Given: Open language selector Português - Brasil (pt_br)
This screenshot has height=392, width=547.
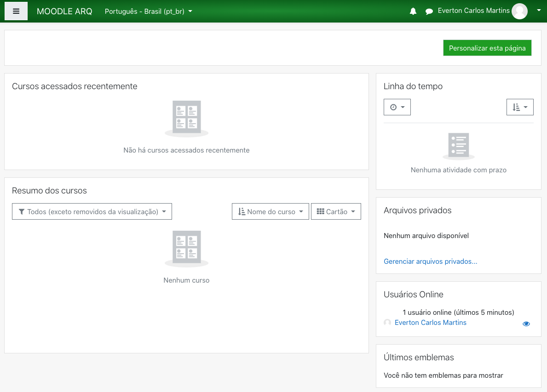Looking at the screenshot, I should (x=149, y=11).
